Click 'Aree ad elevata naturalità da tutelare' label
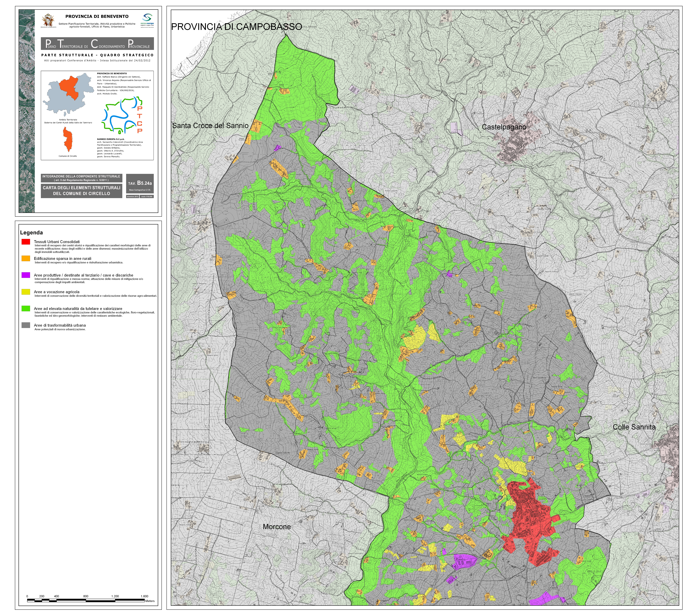The height and width of the screenshot is (616, 700). pyautogui.click(x=78, y=309)
